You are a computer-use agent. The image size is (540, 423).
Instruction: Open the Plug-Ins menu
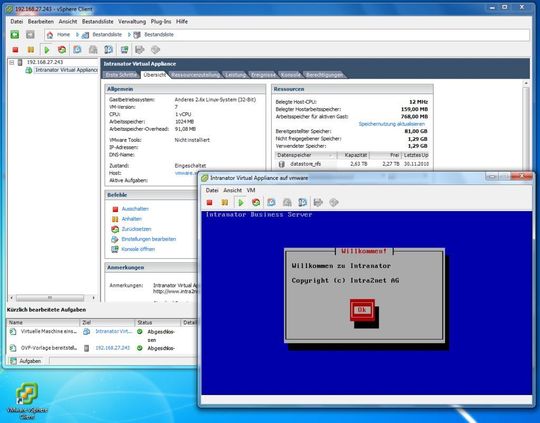tap(161, 21)
